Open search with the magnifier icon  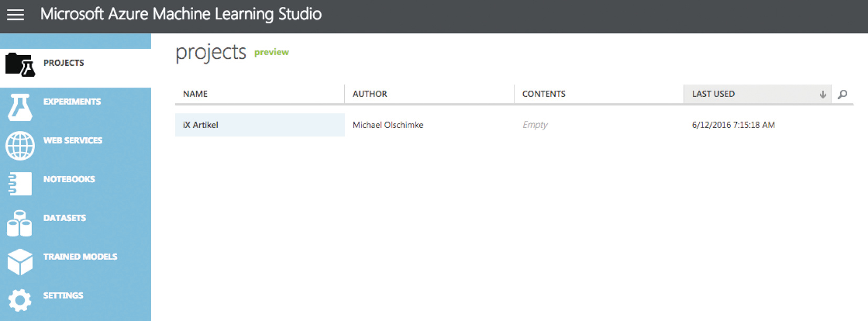(x=842, y=95)
